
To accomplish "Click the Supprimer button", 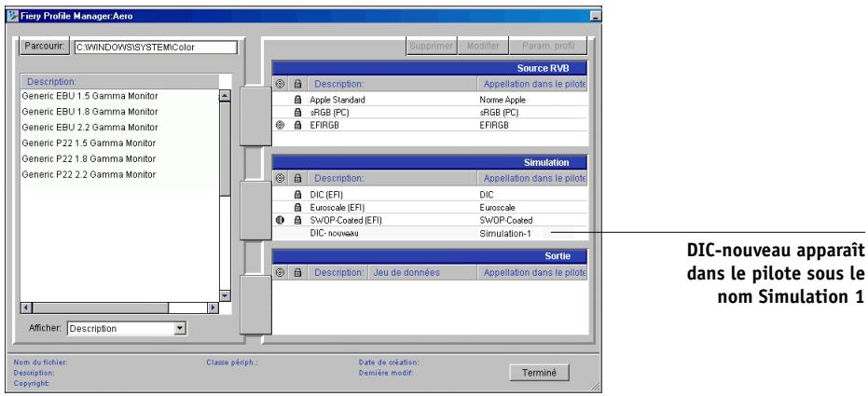I will coord(432,46).
